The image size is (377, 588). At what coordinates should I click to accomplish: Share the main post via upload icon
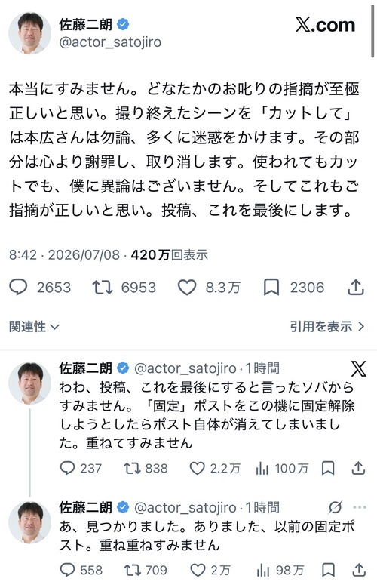[356, 288]
